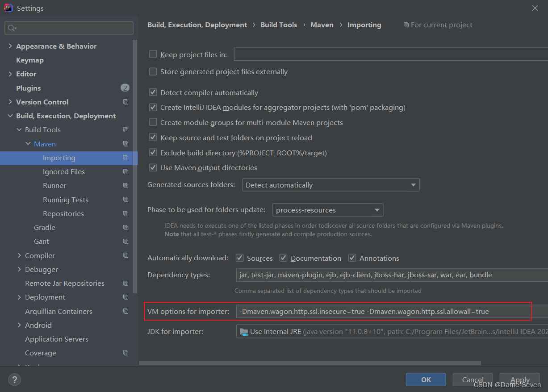Image resolution: width=548 pixels, height=392 pixels.
Task: Enable Keep project files in checkbox
Action: (153, 54)
